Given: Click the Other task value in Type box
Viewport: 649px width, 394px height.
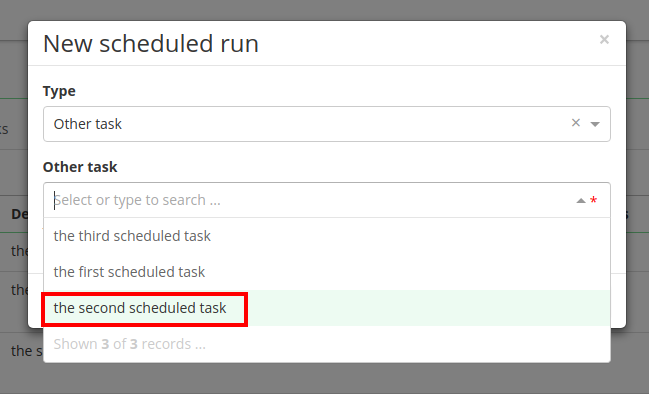Looking at the screenshot, I should tap(88, 124).
